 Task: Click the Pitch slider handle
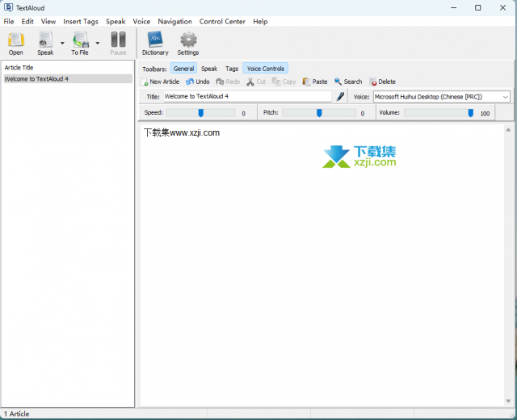click(x=319, y=113)
